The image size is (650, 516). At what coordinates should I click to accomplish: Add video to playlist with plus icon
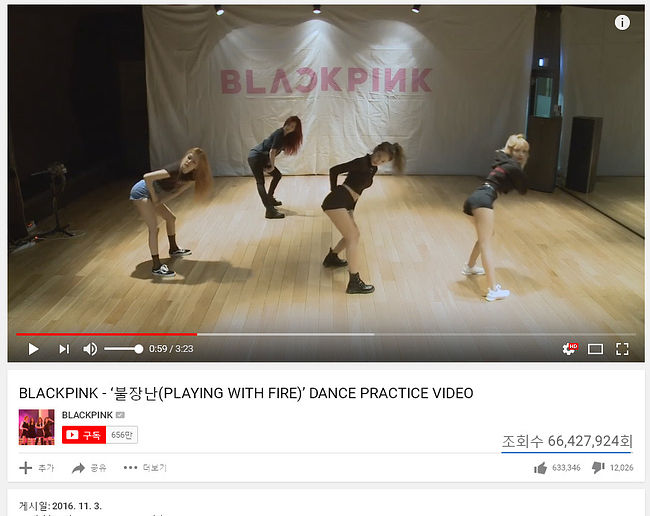pos(36,468)
